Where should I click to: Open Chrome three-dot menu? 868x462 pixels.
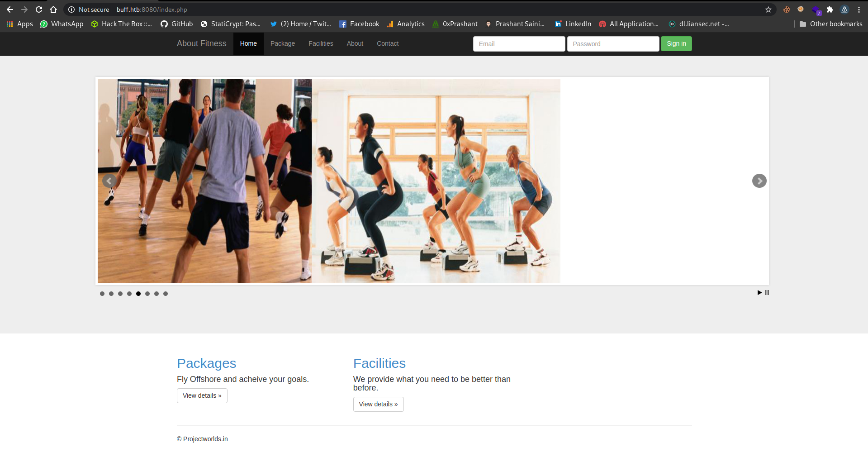click(859, 10)
